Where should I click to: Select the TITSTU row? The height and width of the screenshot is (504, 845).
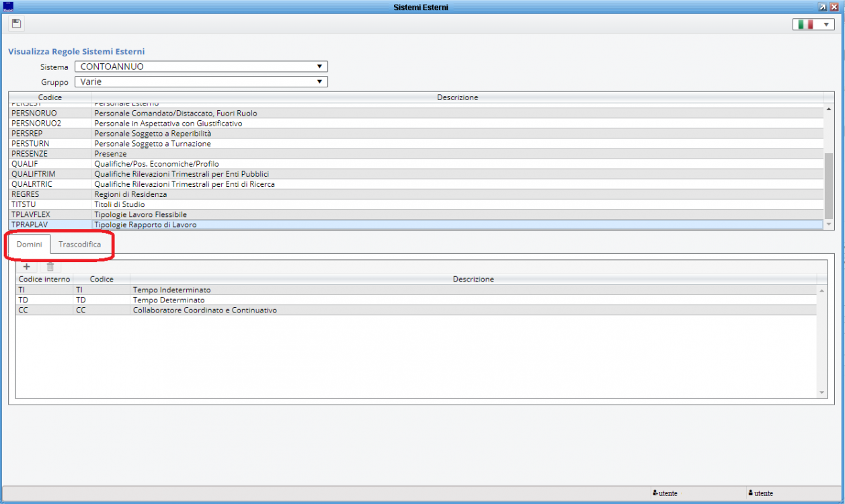click(416, 204)
